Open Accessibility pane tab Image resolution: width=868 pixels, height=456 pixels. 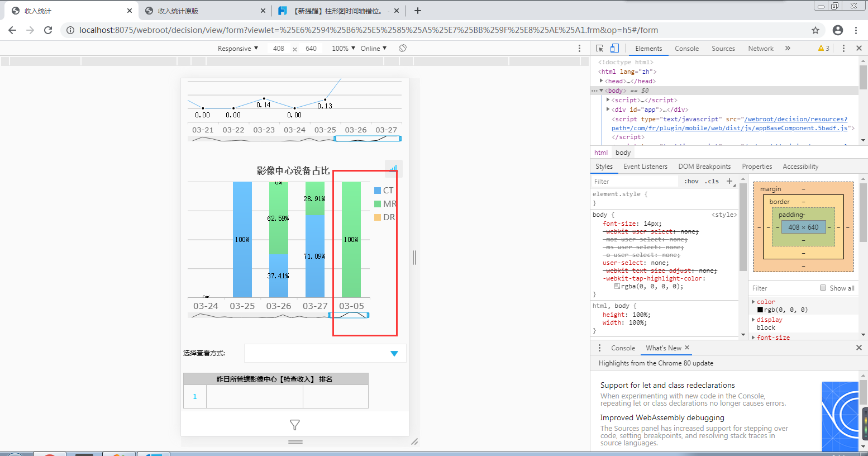800,167
